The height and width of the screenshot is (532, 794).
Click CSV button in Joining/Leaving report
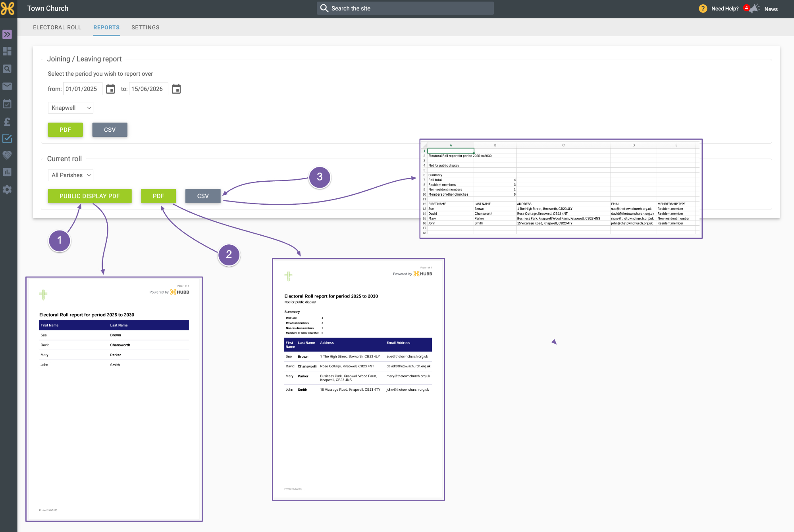click(110, 130)
